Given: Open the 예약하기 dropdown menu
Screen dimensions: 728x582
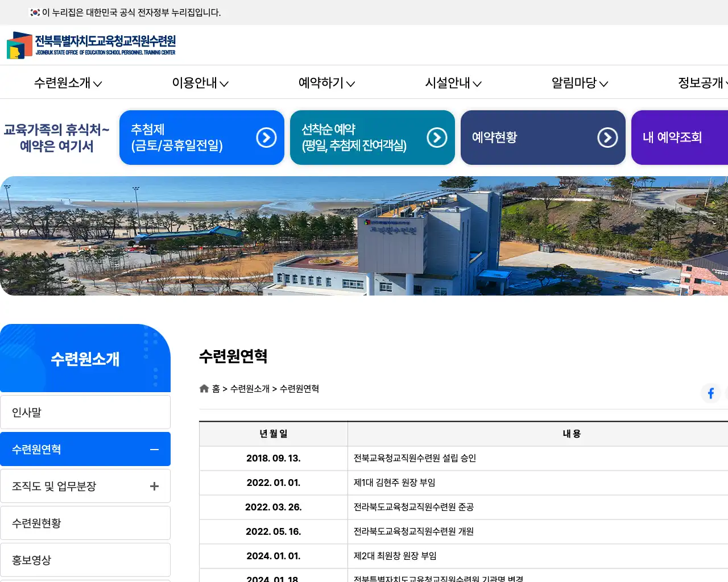Looking at the screenshot, I should [x=326, y=83].
